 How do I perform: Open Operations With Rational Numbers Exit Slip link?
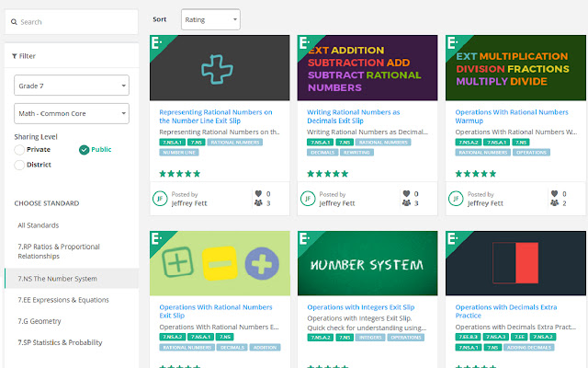pyautogui.click(x=216, y=311)
